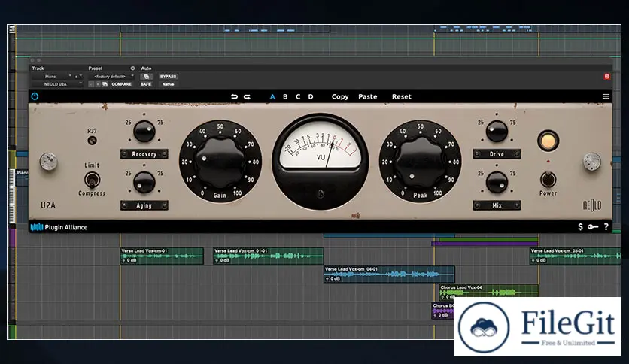The image size is (629, 364).
Task: Select the Verse Lead Vox-cm_04-01 audio clip
Action: pos(389,275)
